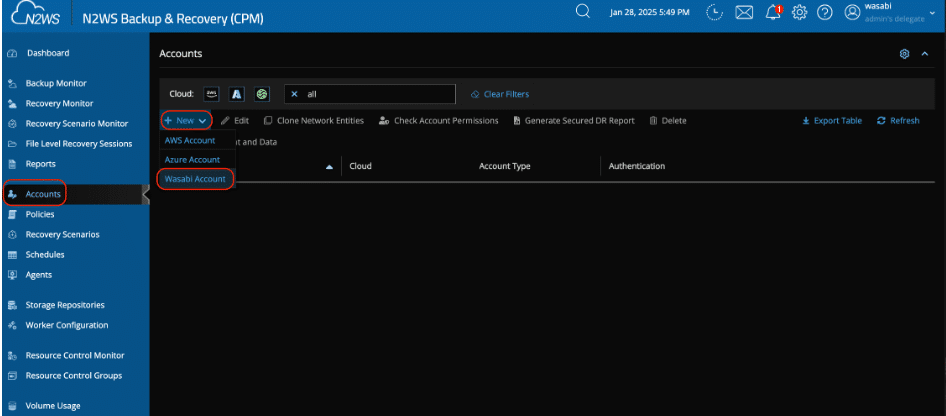Click the File Level Recovery folder icon

coord(11,144)
